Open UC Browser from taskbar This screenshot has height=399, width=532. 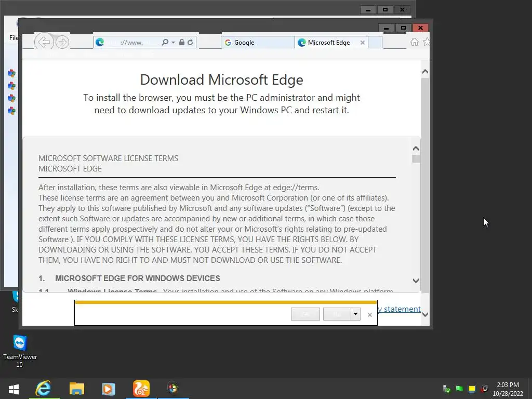(141, 389)
